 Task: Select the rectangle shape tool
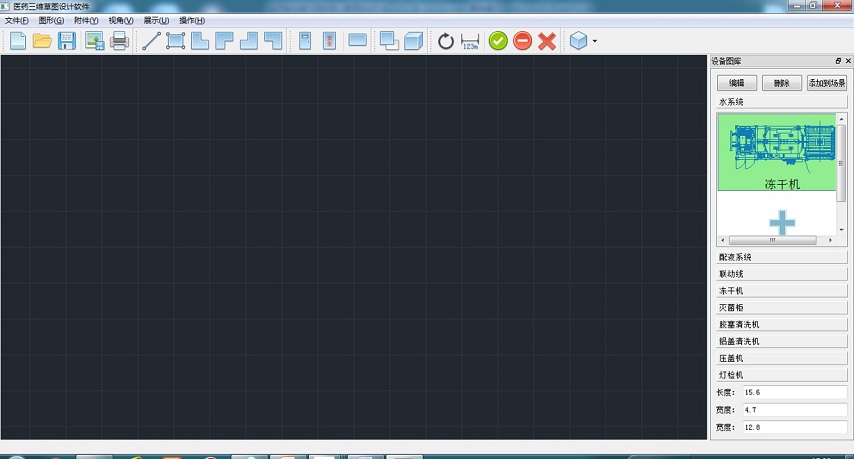pos(176,41)
